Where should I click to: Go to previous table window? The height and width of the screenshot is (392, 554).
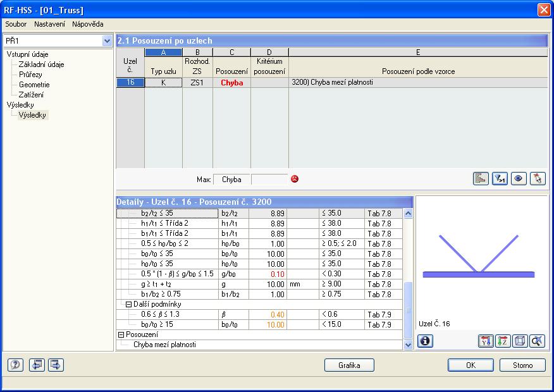[x=37, y=365]
